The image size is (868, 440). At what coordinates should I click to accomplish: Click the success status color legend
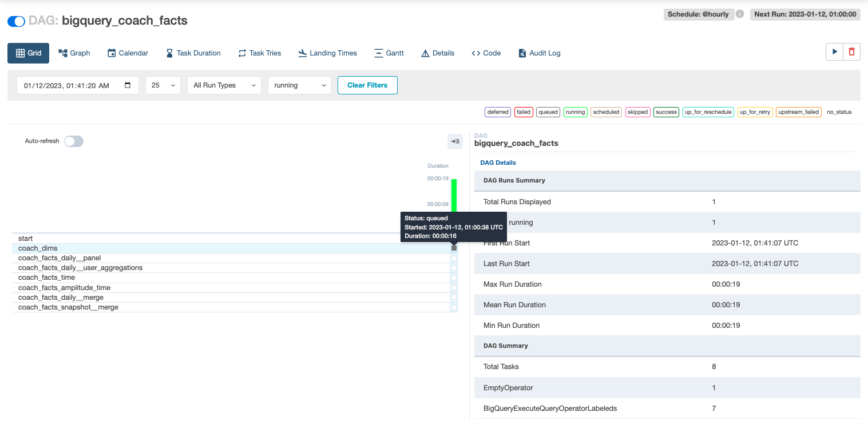pos(666,112)
